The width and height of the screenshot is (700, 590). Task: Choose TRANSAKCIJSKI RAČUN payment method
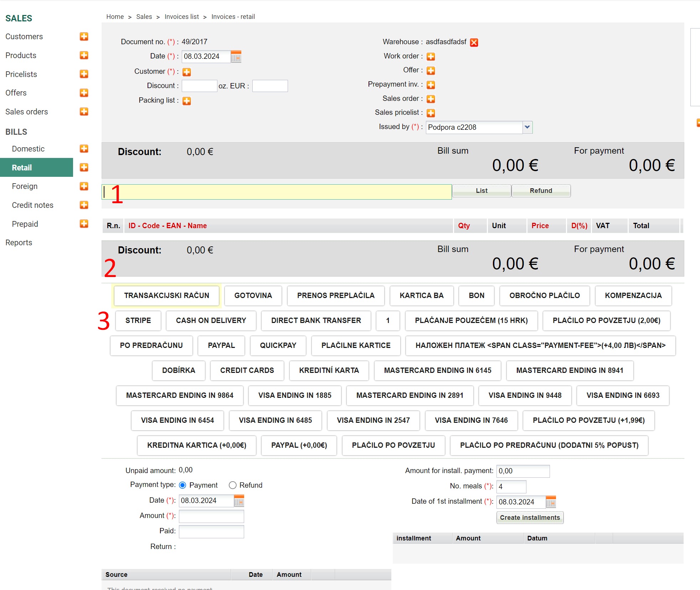click(x=167, y=296)
